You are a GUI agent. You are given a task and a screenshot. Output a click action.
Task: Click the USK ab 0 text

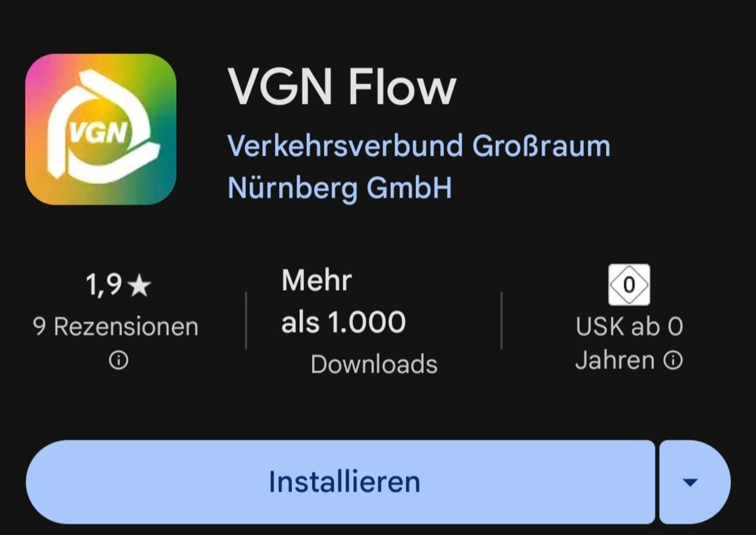(x=629, y=327)
